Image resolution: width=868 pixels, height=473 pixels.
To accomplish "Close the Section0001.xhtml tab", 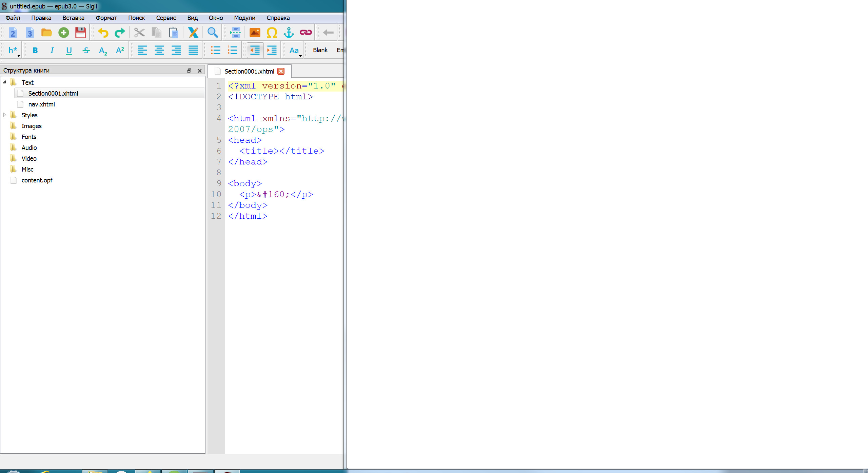I will pos(281,71).
